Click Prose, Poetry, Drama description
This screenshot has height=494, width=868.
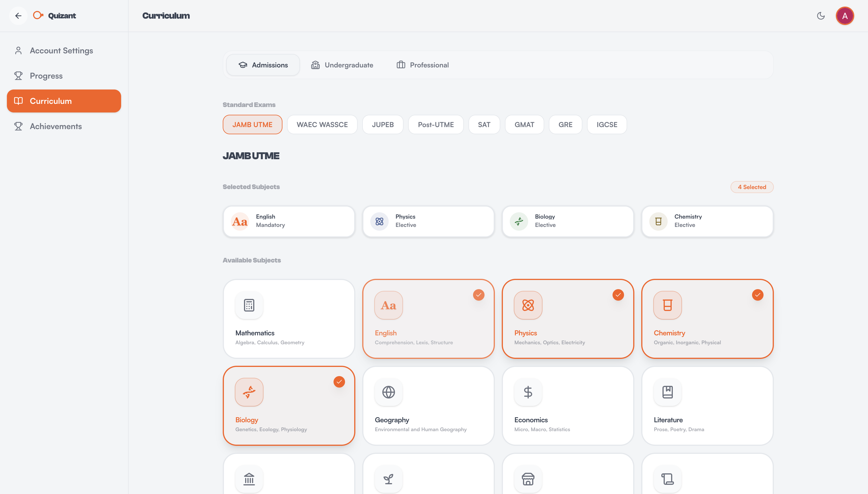(x=679, y=429)
